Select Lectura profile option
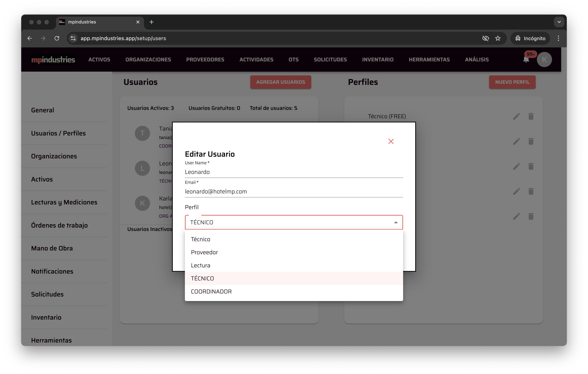Screen dimensions: 588x374 click(x=200, y=265)
